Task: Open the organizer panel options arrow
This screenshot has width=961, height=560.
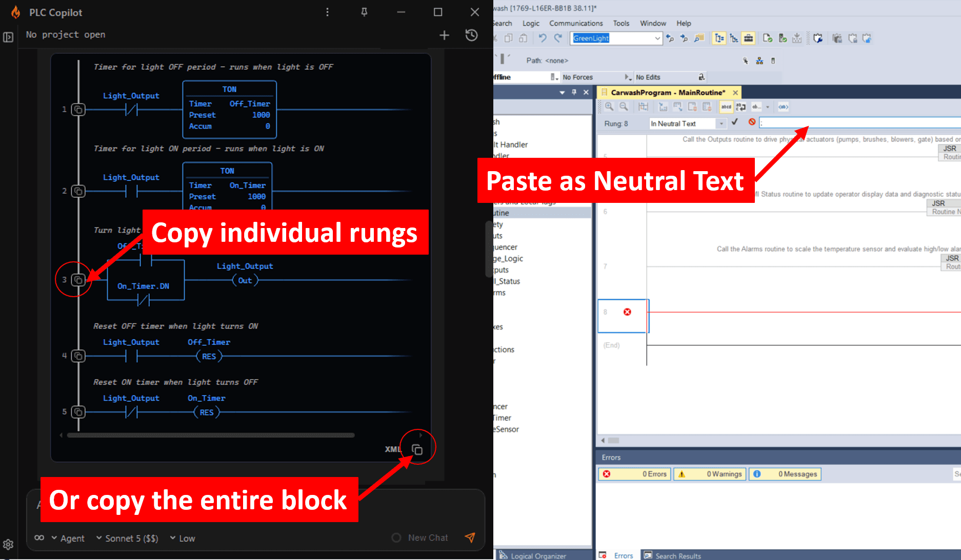Action: pyautogui.click(x=562, y=92)
